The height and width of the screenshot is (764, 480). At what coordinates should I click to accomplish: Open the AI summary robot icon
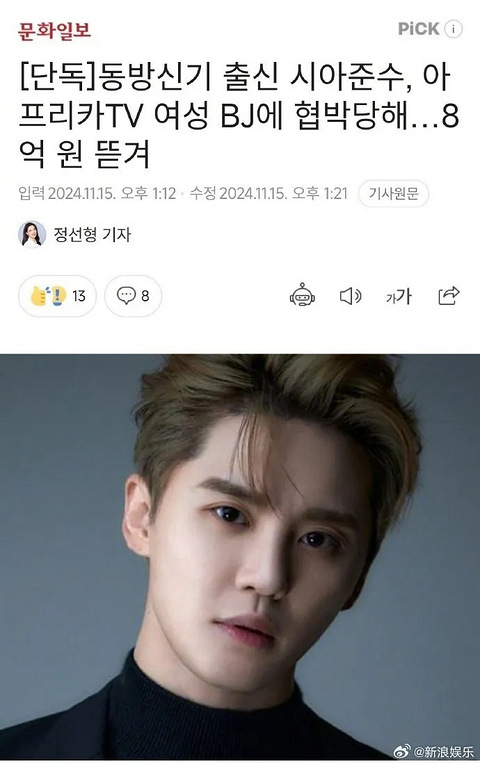point(302,295)
